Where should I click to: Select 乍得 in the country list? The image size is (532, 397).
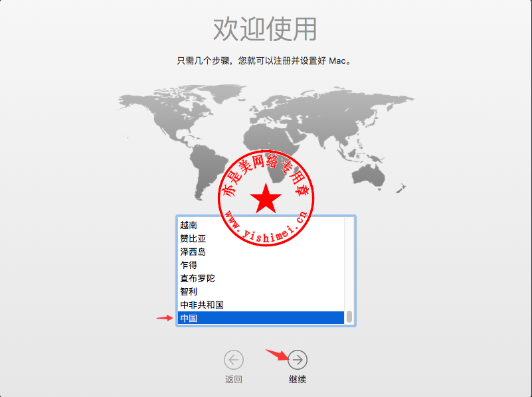coord(261,265)
